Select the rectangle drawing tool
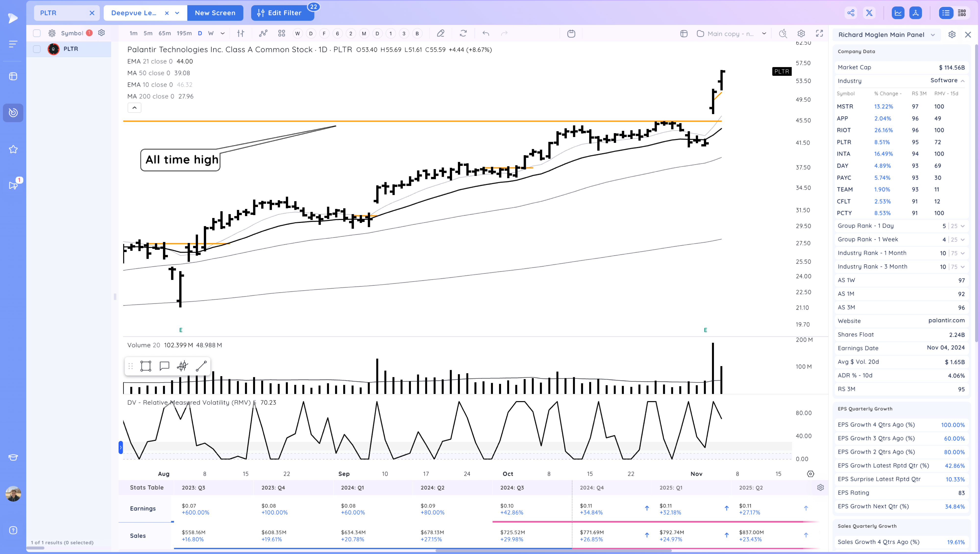980x554 pixels. (146, 366)
